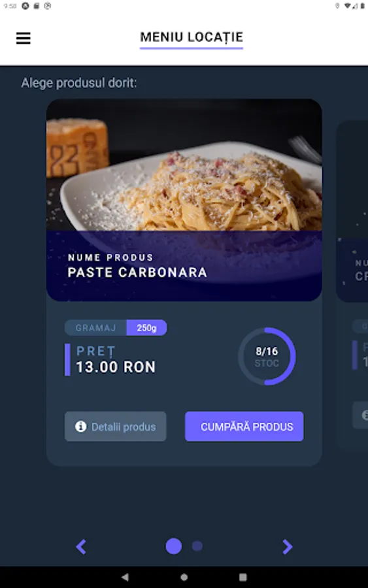Image resolution: width=368 pixels, height=588 pixels.
Task: Click the Cumpără Produs button
Action: [x=244, y=427]
